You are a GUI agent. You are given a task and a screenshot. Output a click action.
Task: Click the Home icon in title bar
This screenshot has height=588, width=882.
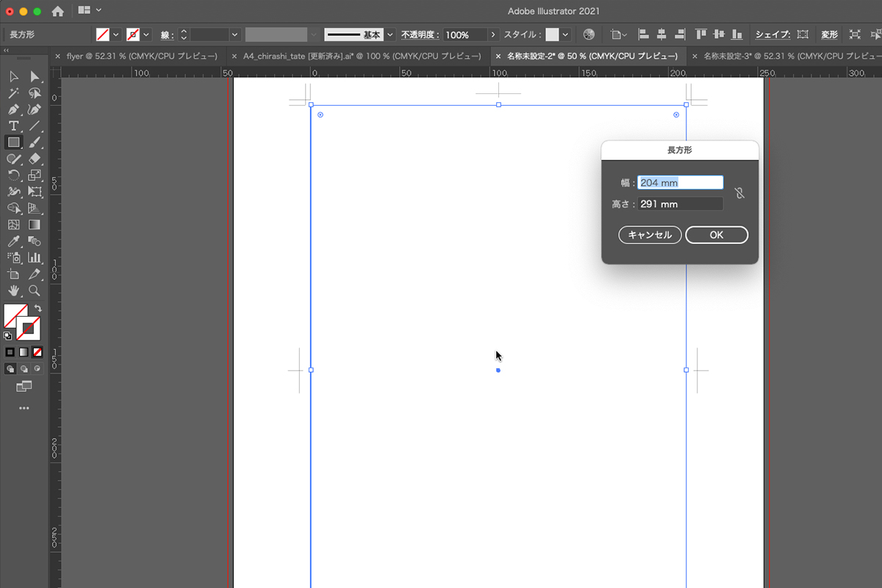click(57, 11)
